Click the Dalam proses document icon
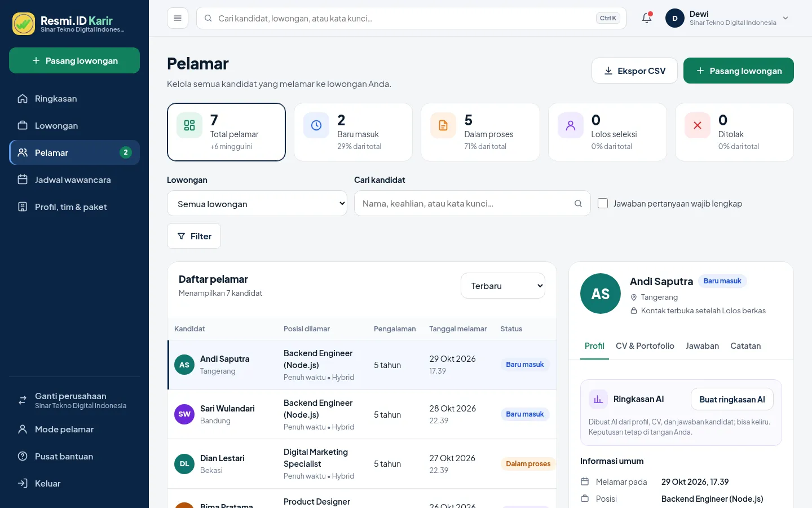The image size is (812, 508). (443, 125)
